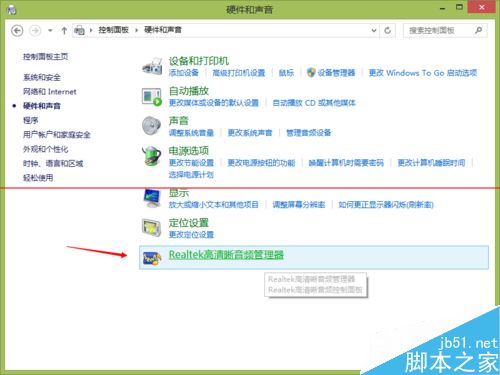Open 系统和安全 in the sidebar
This screenshot has width=500, height=375.
point(42,77)
